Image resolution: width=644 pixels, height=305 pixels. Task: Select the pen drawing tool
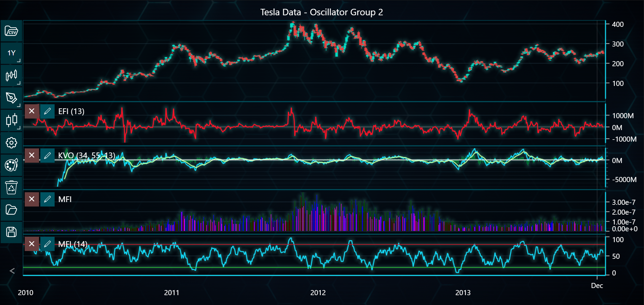11,98
